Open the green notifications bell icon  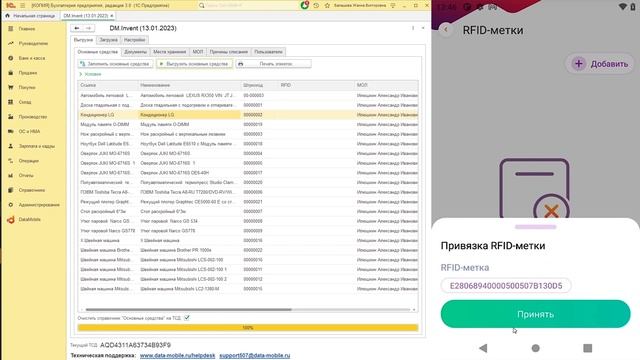pos(304,5)
